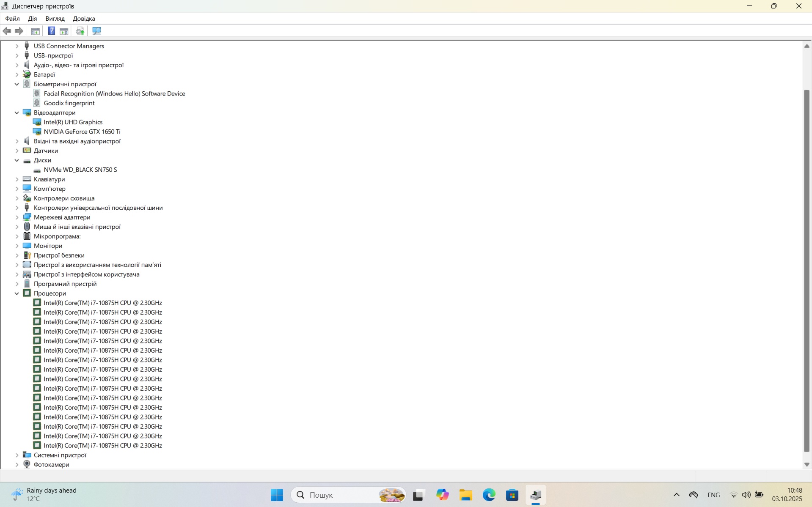Image resolution: width=812 pixels, height=507 pixels.
Task: Click the Update driver toolbar icon
Action: pyautogui.click(x=80, y=31)
